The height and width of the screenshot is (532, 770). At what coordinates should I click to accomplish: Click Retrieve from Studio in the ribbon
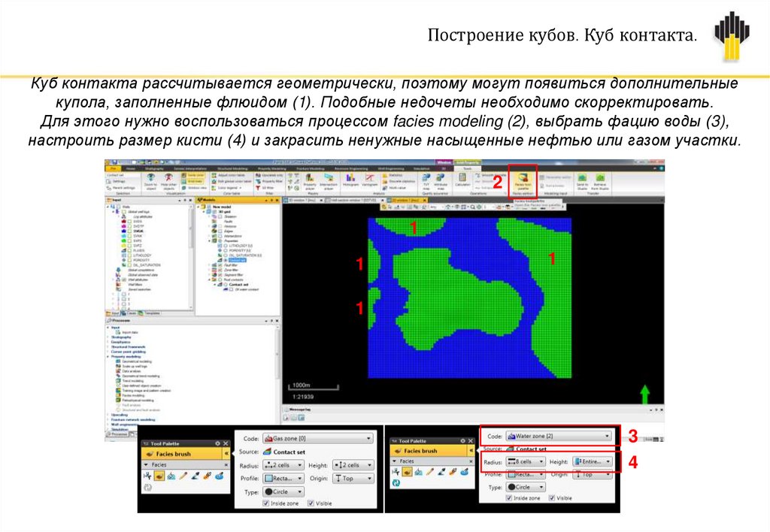[x=600, y=182]
